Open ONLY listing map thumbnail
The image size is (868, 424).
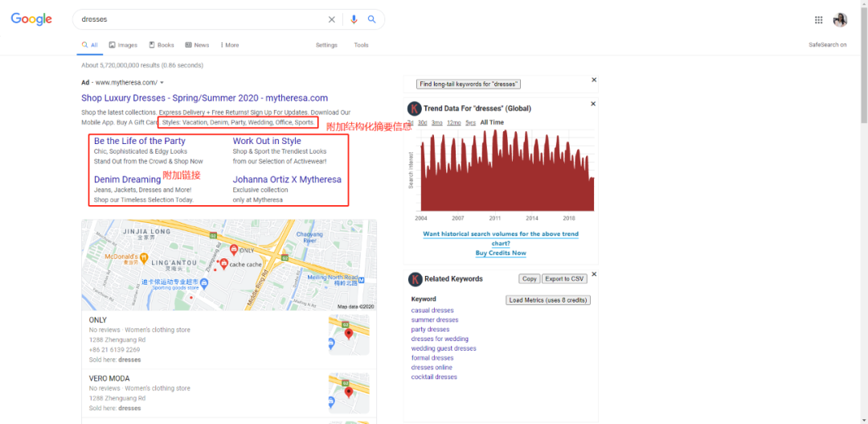point(349,335)
